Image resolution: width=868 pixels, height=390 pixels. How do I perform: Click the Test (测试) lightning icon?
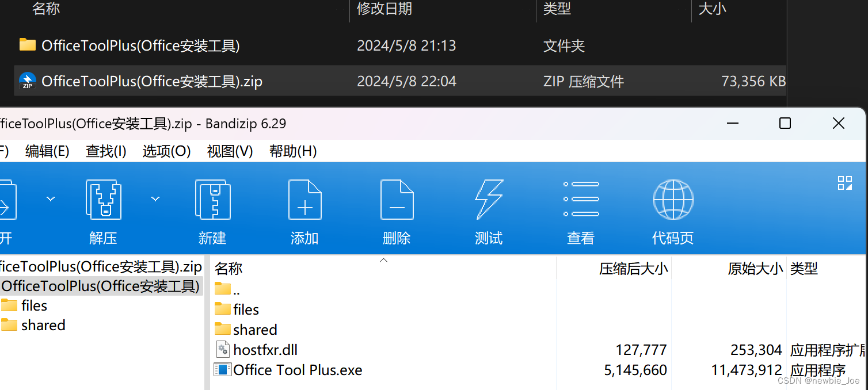(489, 199)
